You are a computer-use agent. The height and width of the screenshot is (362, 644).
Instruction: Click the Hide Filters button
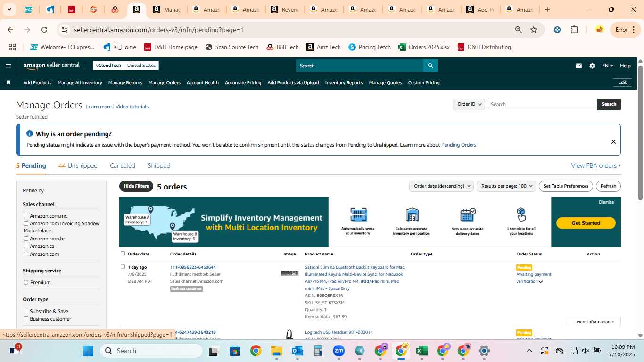click(136, 186)
